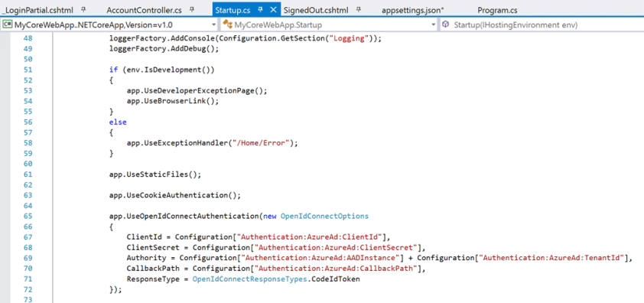Pin the SignedOut.cshtml tab
Screen dimensions: 644x303
[358, 10]
